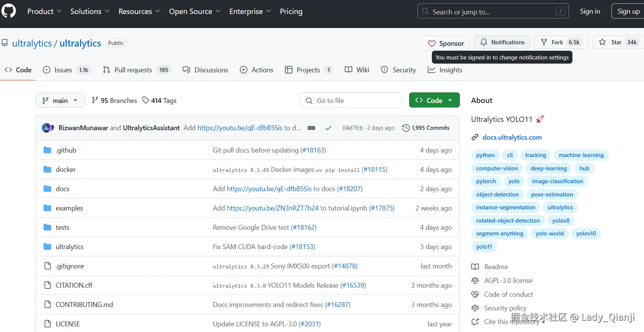Click the repository icon beside ultralytics title
644x332 pixels.
coord(5,43)
